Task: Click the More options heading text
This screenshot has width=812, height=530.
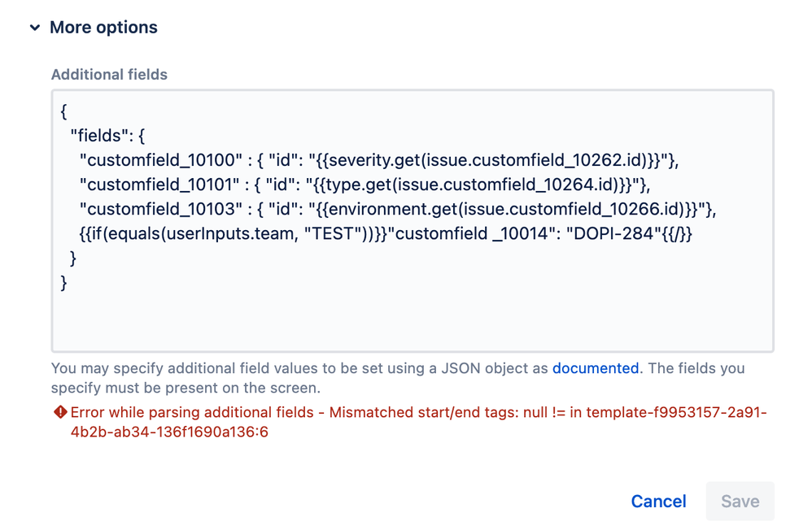Action: 103,28
